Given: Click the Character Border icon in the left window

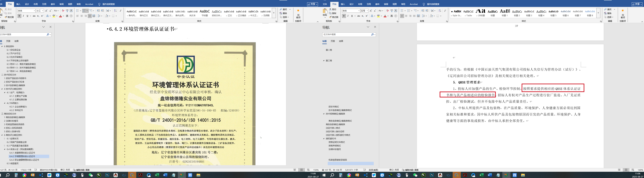Looking at the screenshot, I should coord(71,11).
